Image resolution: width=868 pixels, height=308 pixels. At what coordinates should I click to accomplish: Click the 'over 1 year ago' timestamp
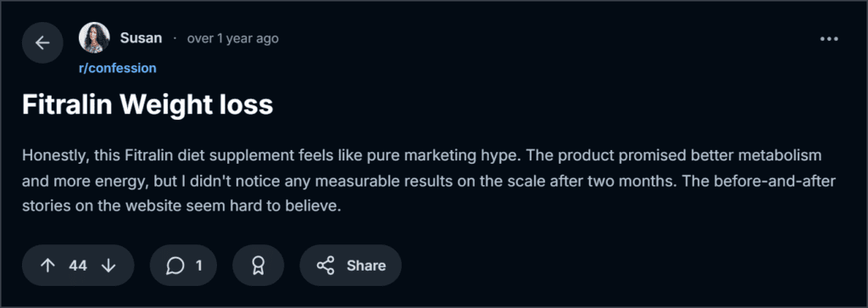pos(232,38)
